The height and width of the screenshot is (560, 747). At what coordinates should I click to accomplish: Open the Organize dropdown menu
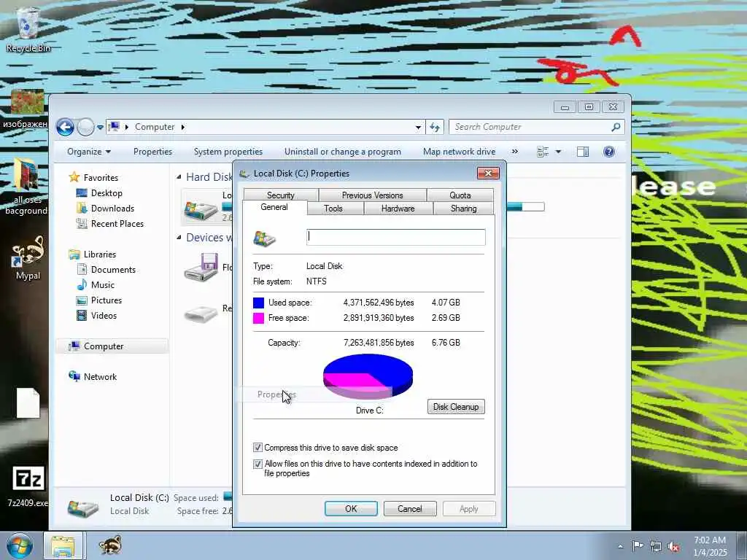tap(88, 152)
